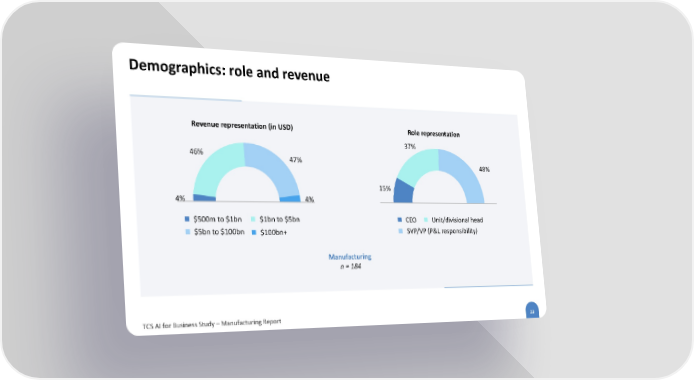Click the Role representation heading
694x380 pixels.
point(434,133)
